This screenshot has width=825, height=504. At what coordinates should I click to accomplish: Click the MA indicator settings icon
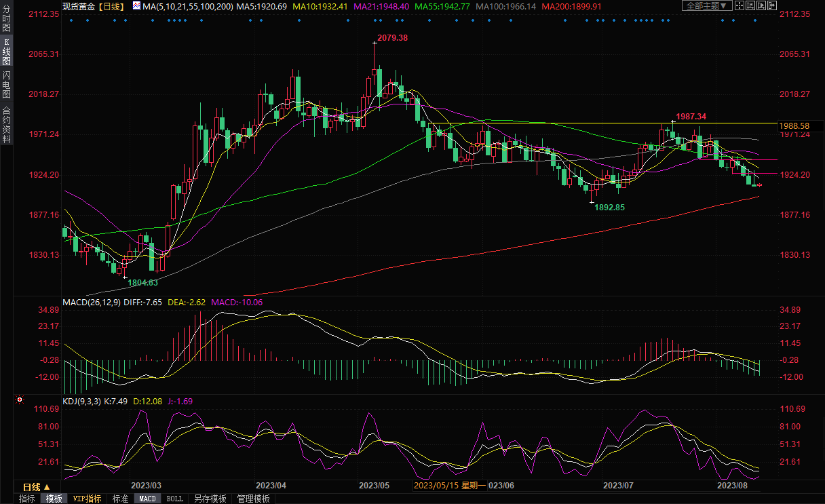click(136, 6)
